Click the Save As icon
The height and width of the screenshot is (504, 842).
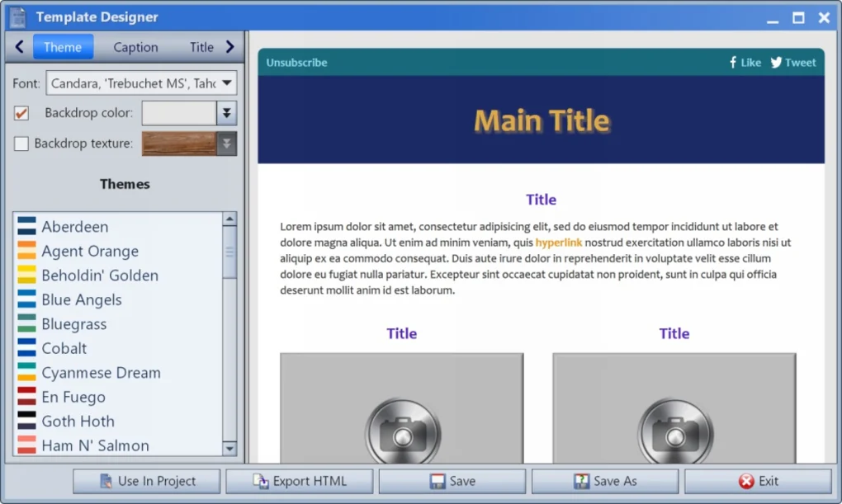(x=581, y=481)
